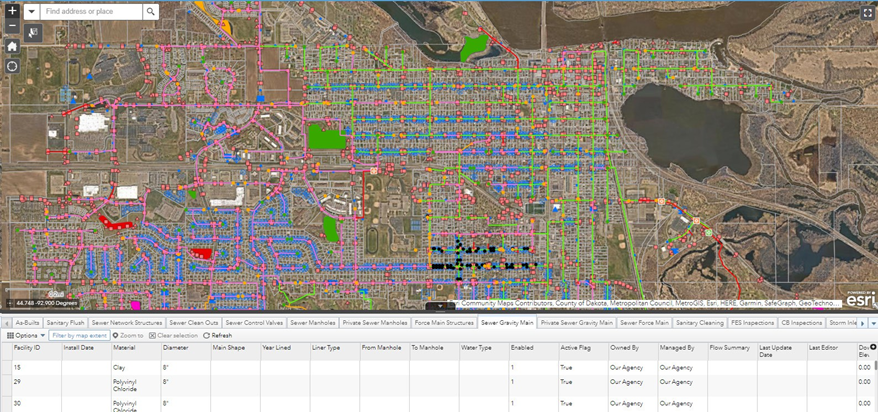
Task: Return map to default home extent
Action: 13,46
